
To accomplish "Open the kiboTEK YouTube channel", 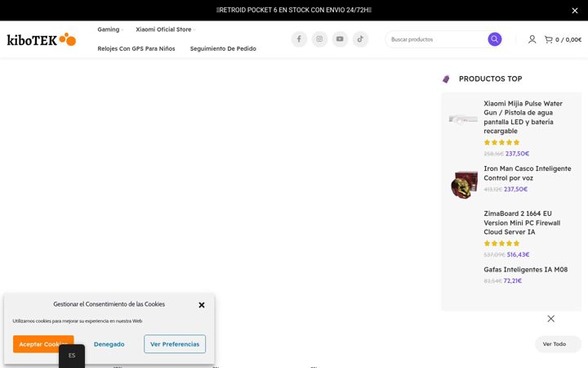I will [340, 39].
